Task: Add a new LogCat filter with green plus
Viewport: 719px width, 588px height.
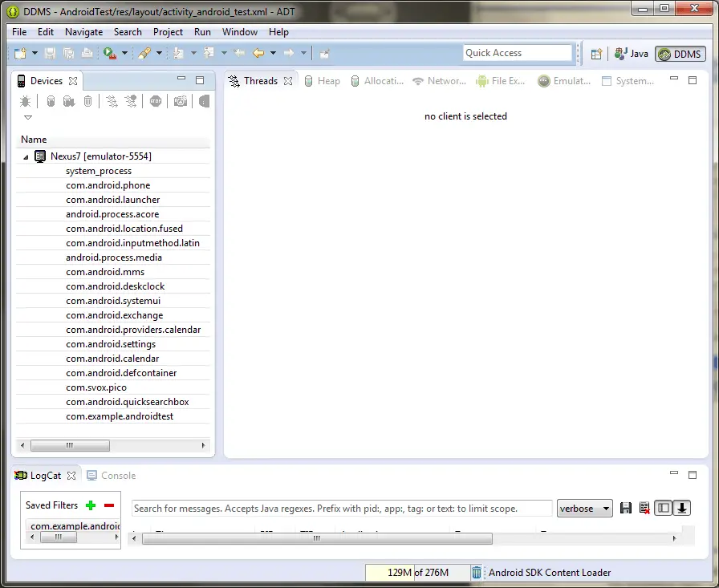Action: [91, 505]
